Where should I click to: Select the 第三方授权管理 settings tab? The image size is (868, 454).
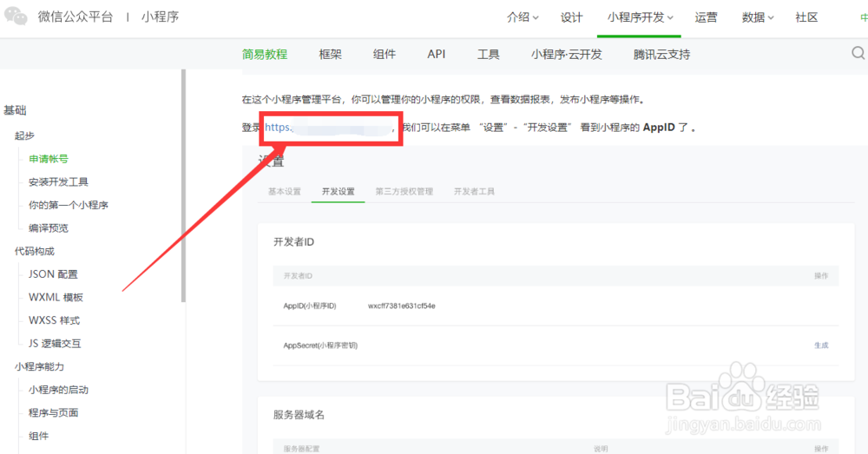[404, 192]
